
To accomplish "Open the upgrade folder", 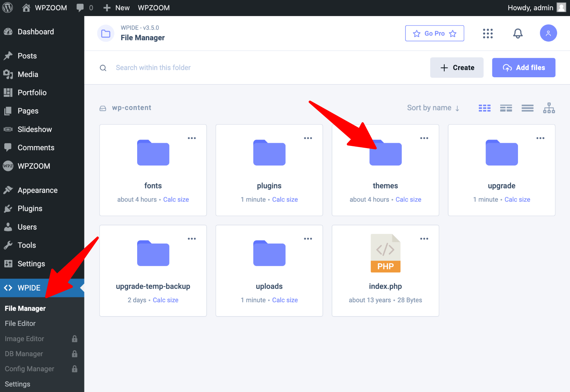I will [x=502, y=153].
